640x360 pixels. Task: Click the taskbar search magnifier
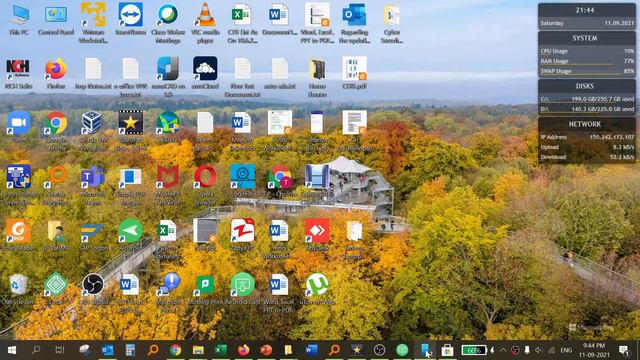[36, 350]
